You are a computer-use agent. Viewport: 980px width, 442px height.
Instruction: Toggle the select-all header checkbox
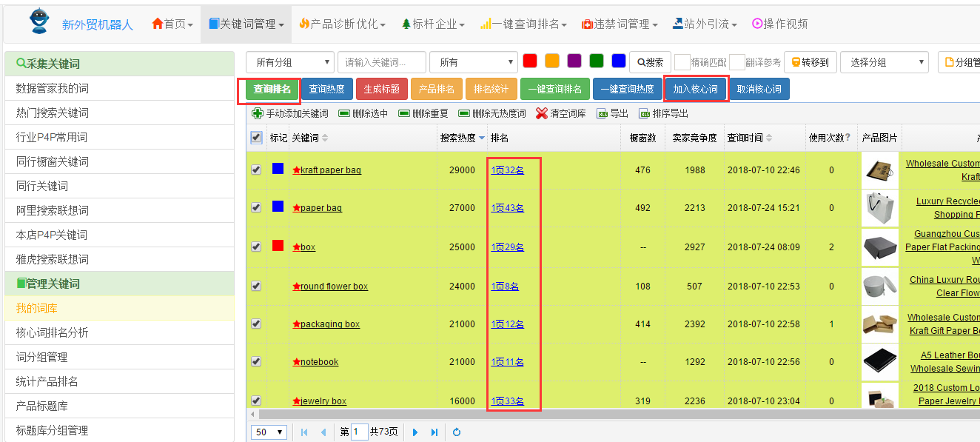click(256, 137)
